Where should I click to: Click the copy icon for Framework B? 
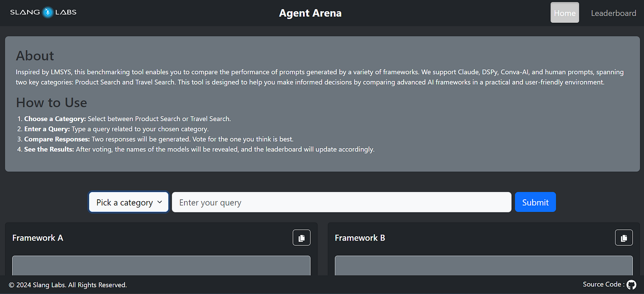click(624, 237)
